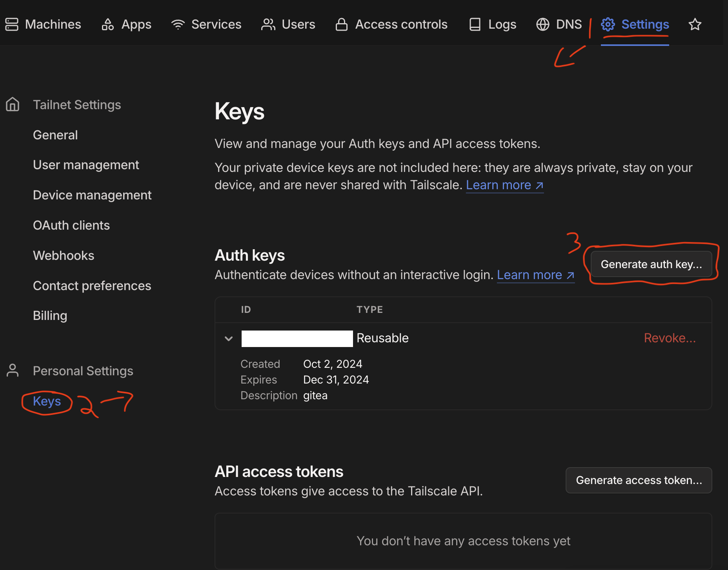Switch to the DNS tab

[559, 24]
